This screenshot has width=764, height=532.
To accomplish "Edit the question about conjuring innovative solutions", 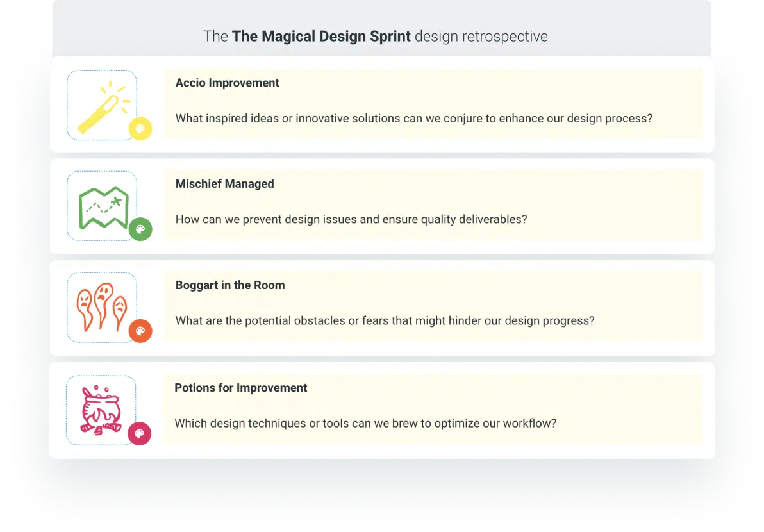I will tap(413, 119).
